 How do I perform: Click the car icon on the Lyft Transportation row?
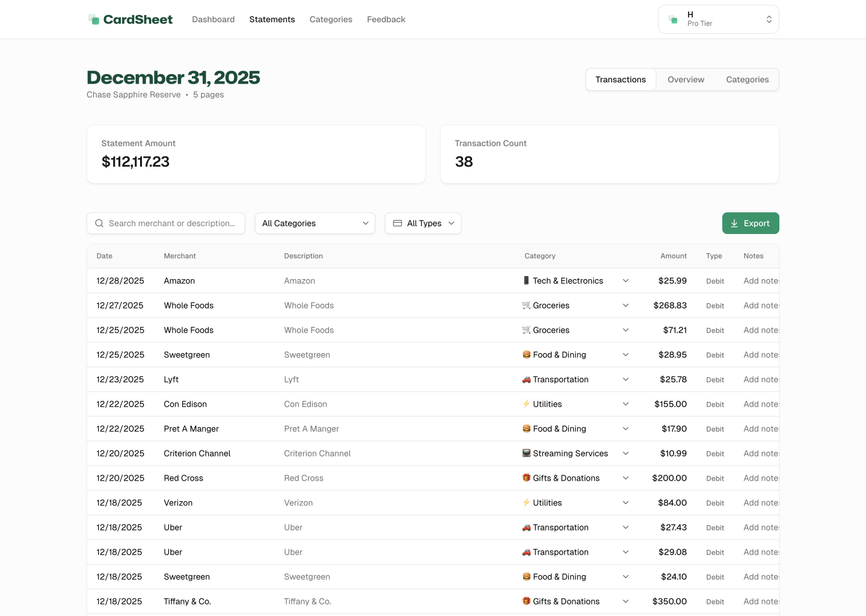tap(527, 379)
